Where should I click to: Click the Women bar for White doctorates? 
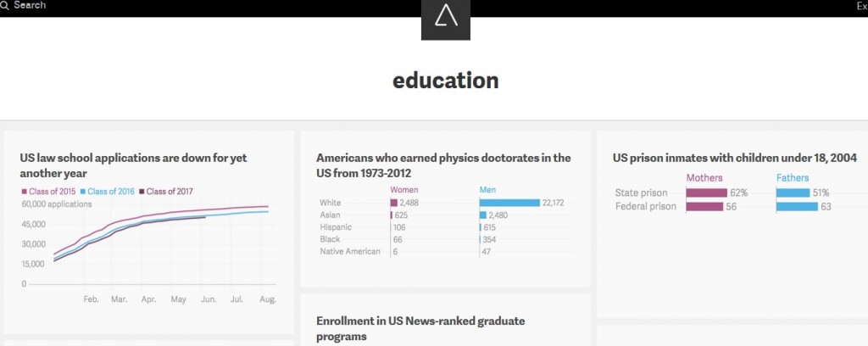[394, 203]
